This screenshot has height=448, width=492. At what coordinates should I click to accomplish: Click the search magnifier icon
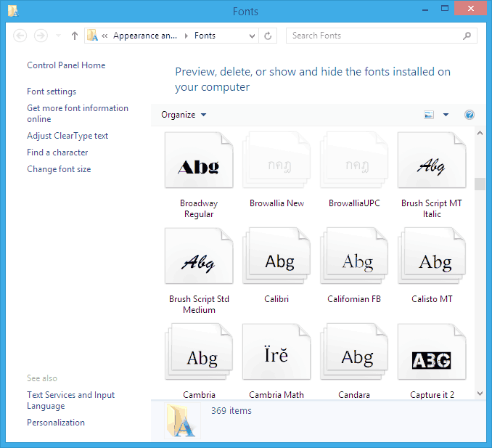pos(467,36)
